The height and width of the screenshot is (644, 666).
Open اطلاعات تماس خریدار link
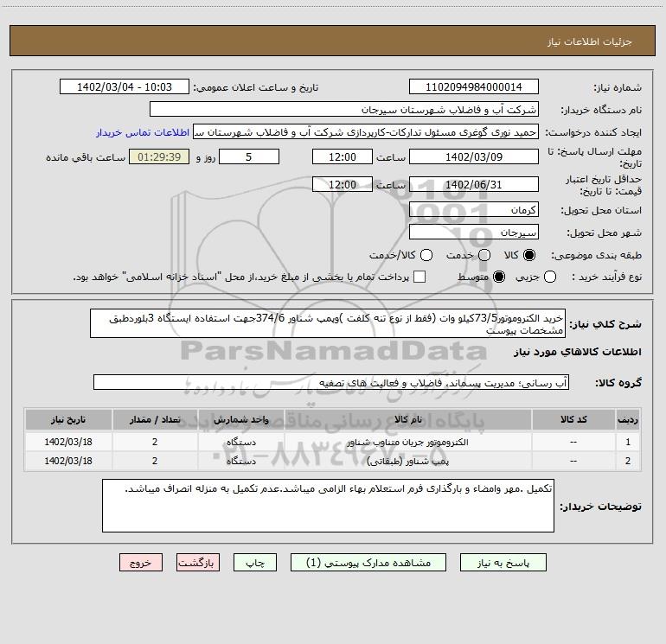[x=143, y=132]
